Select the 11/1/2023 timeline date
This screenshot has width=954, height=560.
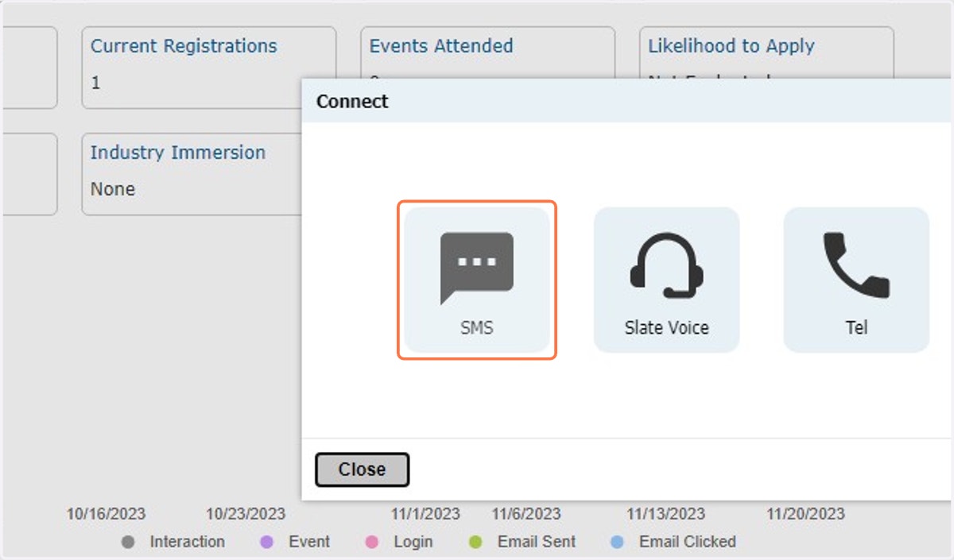pyautogui.click(x=425, y=515)
